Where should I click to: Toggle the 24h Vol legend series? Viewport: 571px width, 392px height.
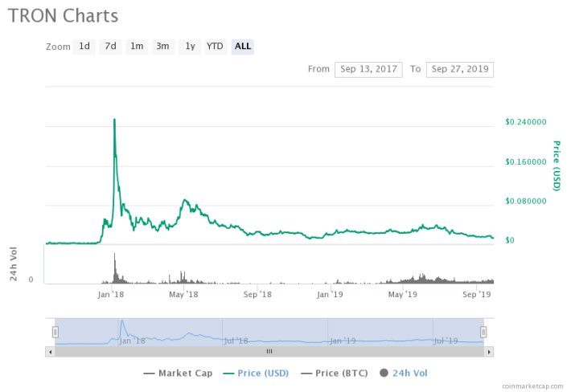point(404,374)
